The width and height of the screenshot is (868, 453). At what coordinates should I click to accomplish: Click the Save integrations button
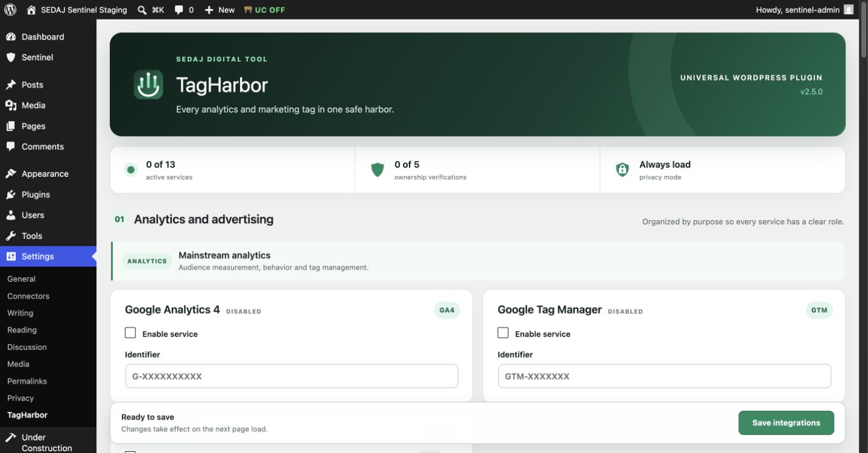click(786, 423)
